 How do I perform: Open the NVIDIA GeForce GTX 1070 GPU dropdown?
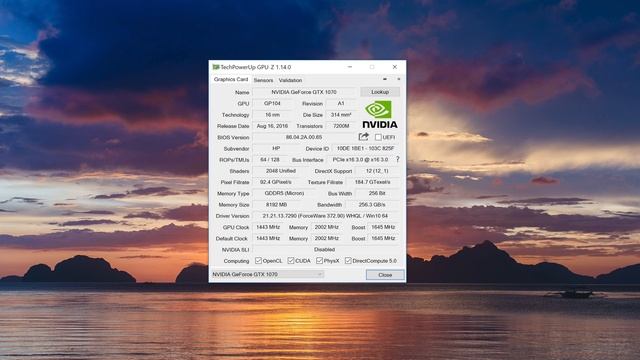tap(267, 274)
